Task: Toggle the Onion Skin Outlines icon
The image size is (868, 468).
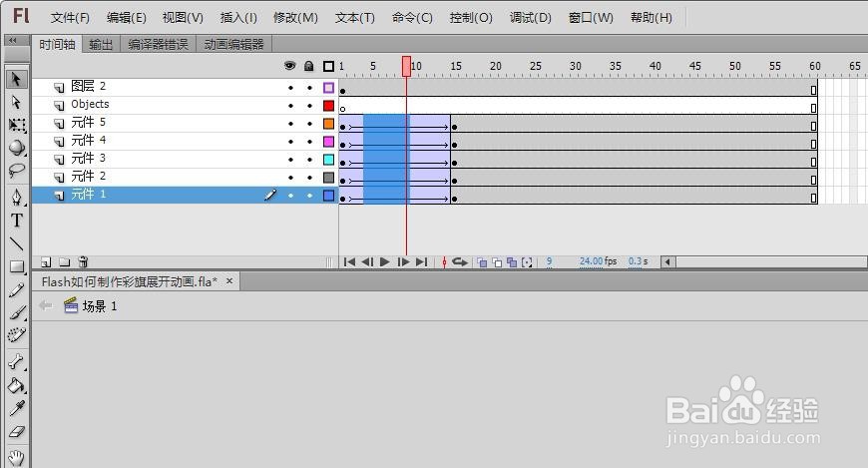Action: 497,262
